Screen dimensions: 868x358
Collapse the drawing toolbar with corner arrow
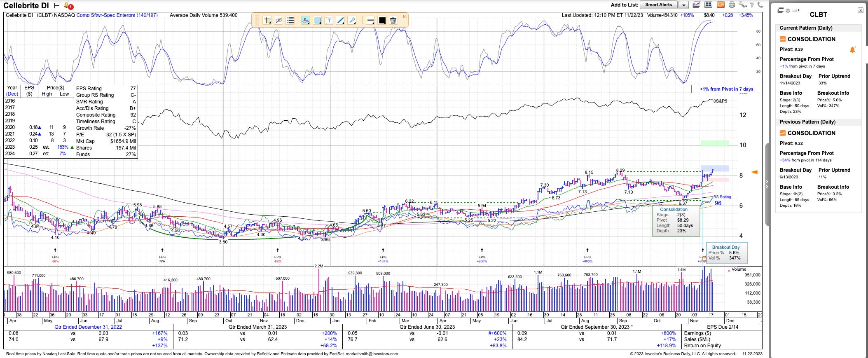pyautogui.click(x=405, y=16)
